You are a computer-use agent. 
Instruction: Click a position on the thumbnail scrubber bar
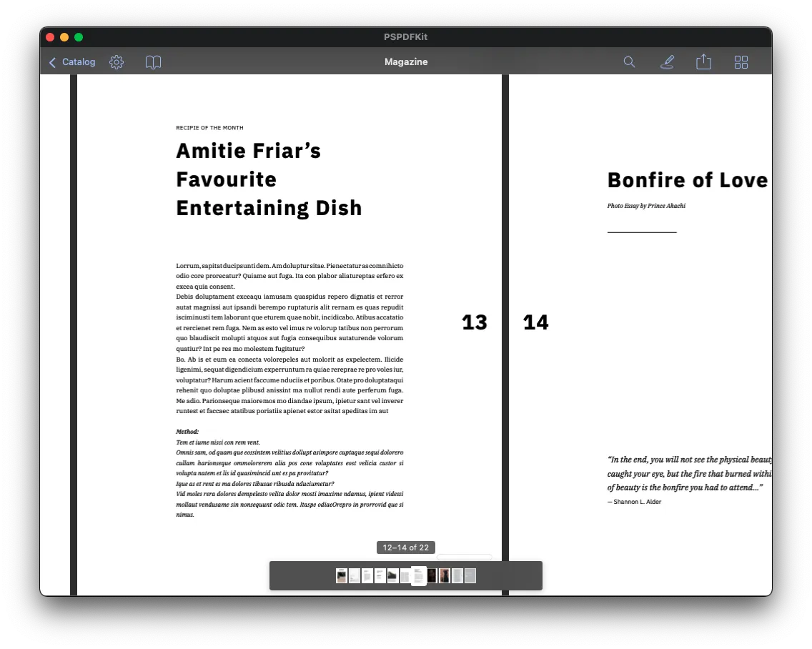point(307,575)
